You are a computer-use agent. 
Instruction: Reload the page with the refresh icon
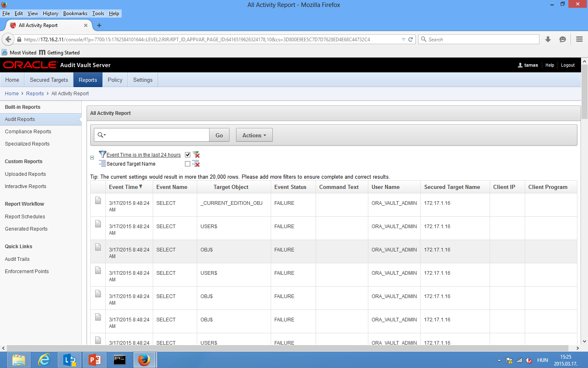click(x=411, y=39)
